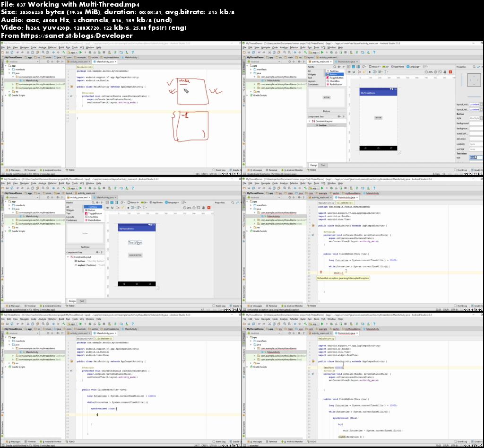The width and height of the screenshot is (484, 448).
Task: Switch to activity_main.xml tab in empty-synchronized-block frame
Action: tap(79, 333)
